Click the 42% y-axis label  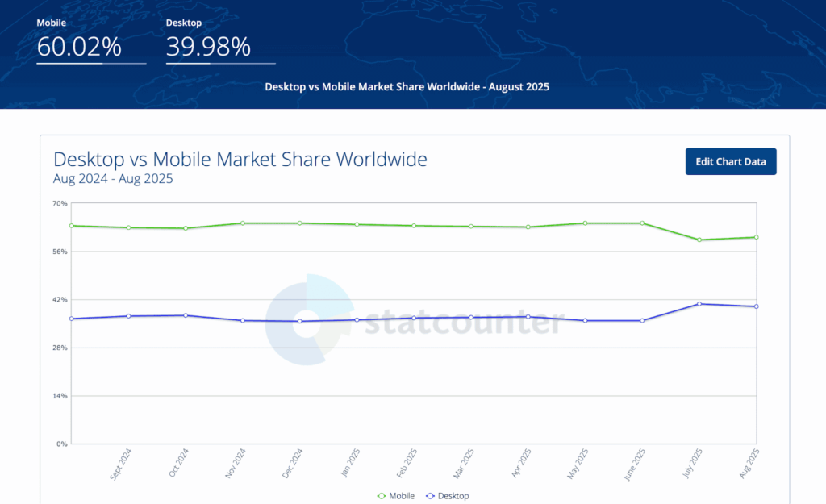pyautogui.click(x=60, y=300)
